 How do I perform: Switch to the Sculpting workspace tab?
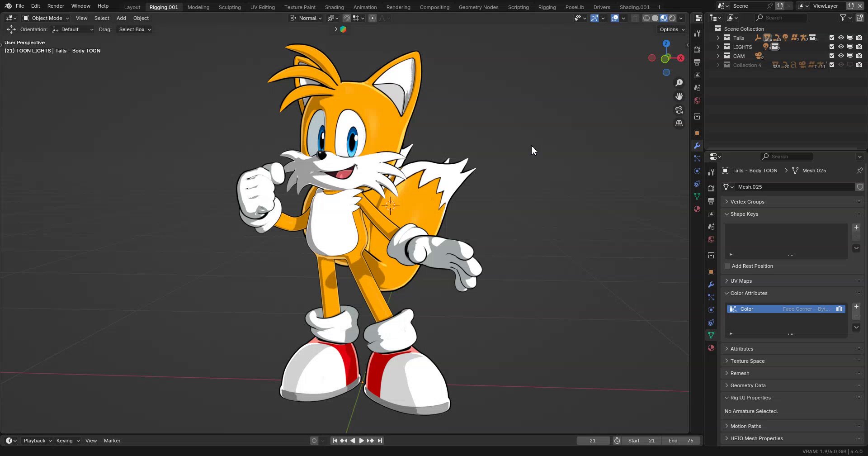(x=230, y=7)
